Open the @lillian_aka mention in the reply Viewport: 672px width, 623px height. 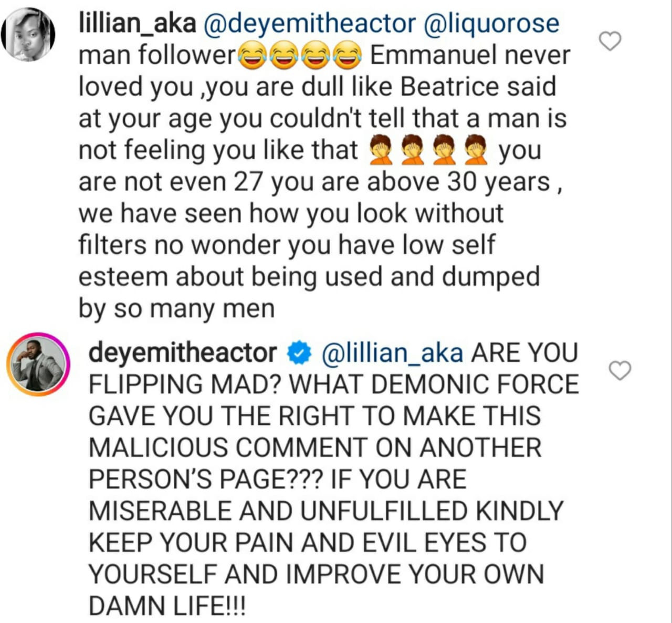(x=392, y=354)
